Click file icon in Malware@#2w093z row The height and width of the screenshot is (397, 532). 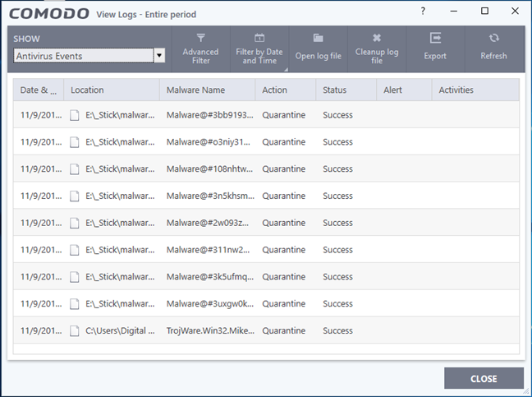[x=75, y=223]
